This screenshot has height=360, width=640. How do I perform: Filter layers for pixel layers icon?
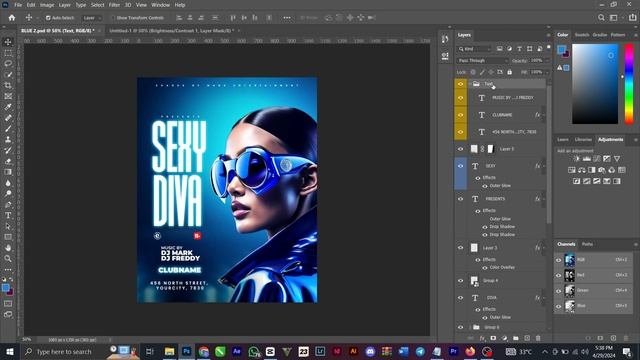pyautogui.click(x=499, y=49)
